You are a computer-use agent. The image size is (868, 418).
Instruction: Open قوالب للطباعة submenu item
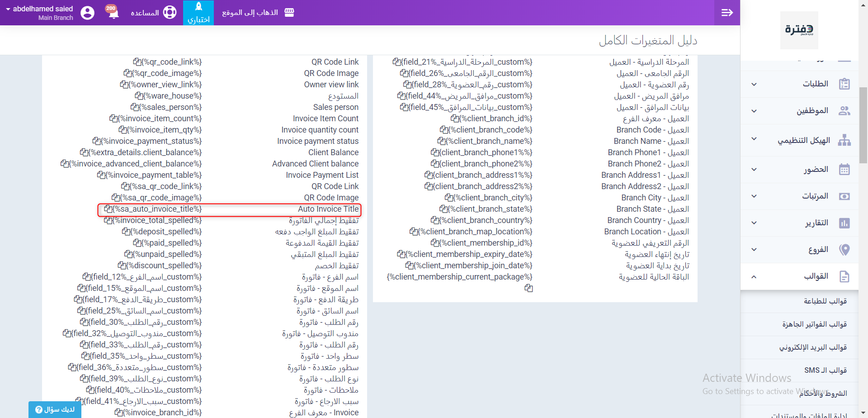tap(825, 301)
